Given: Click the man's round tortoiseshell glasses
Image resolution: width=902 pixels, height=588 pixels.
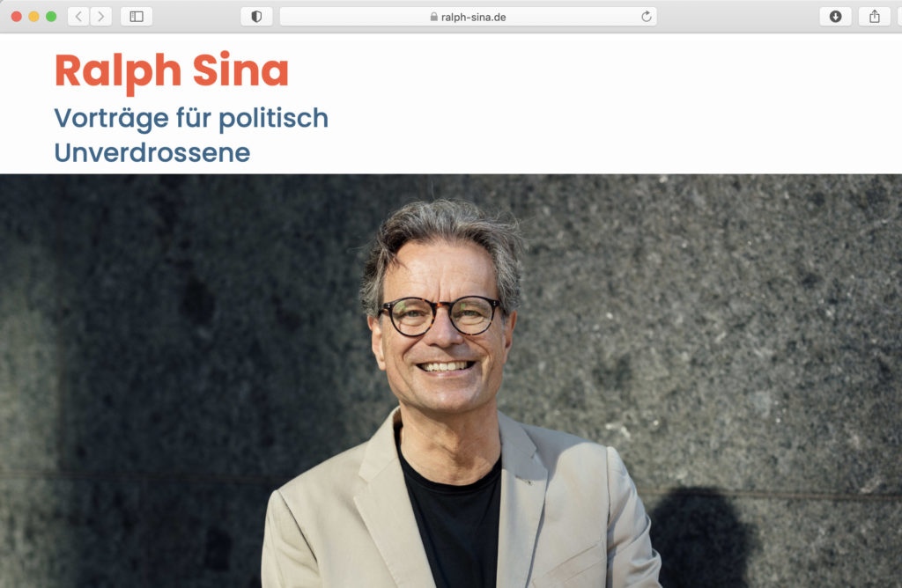Looking at the screenshot, I should tap(440, 315).
